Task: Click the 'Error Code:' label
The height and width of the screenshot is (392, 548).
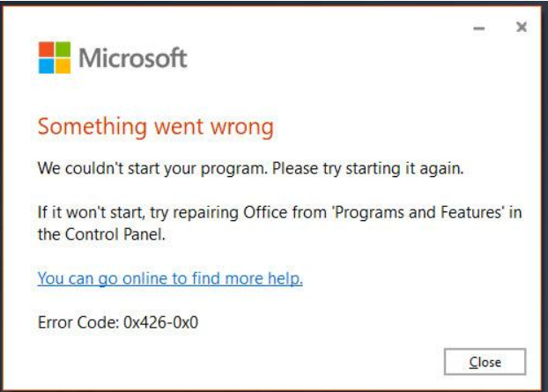Action: pyautogui.click(x=78, y=322)
